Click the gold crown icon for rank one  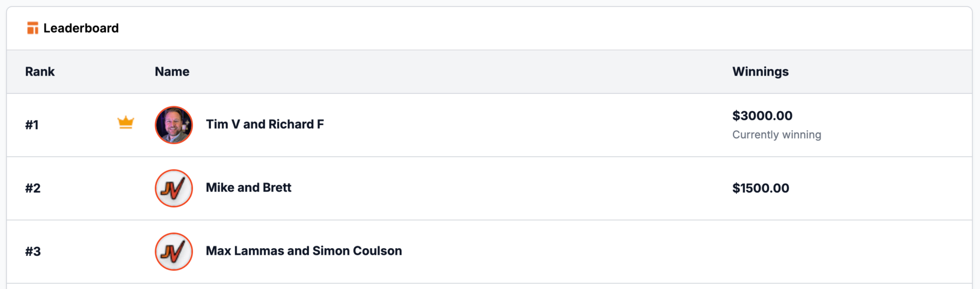click(126, 123)
